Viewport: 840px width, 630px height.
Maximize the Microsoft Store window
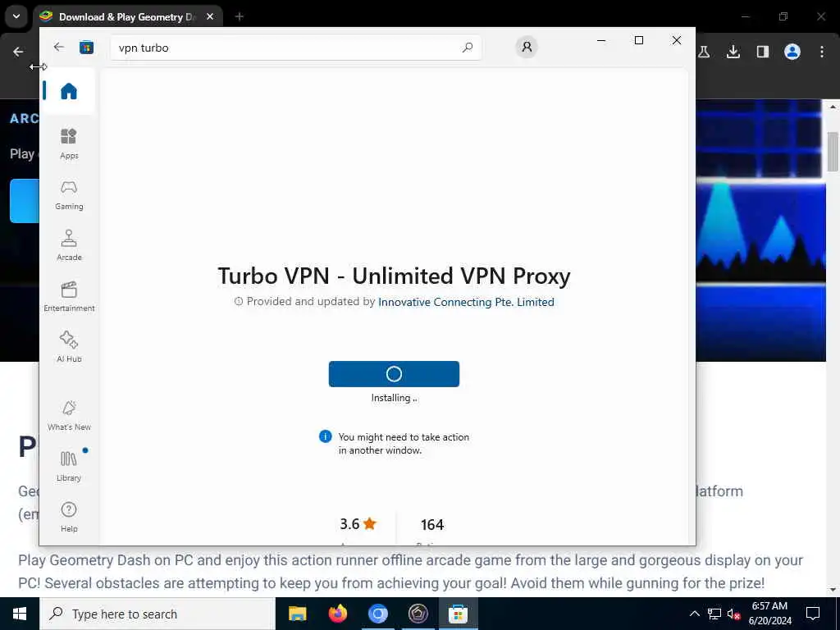638,40
